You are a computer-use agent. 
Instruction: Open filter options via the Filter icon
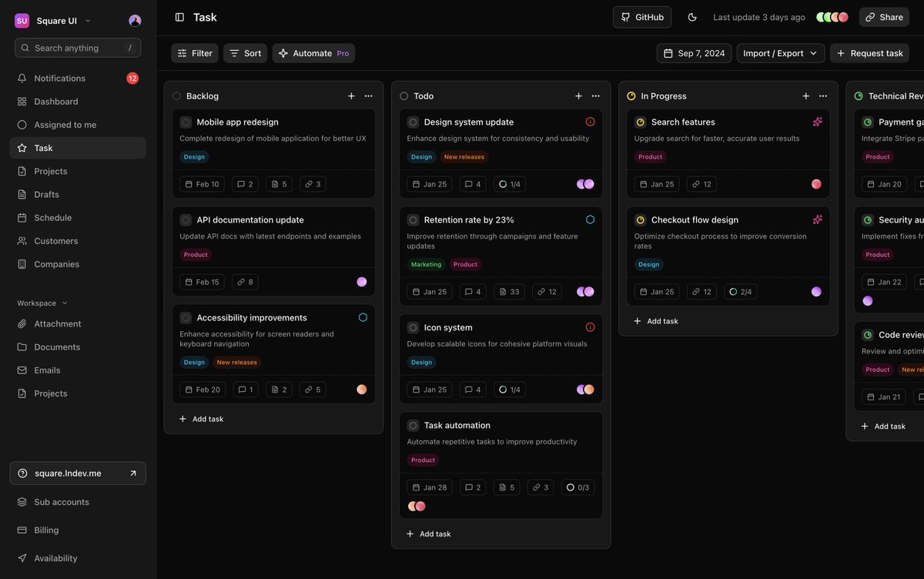(184, 52)
